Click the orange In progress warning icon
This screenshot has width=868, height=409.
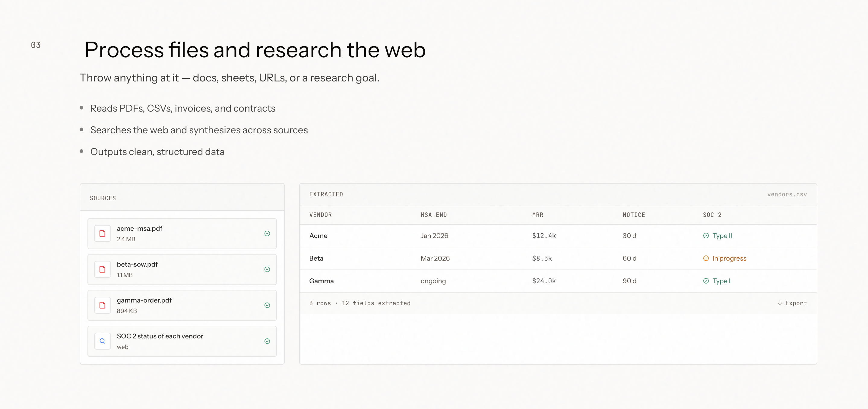click(x=706, y=258)
